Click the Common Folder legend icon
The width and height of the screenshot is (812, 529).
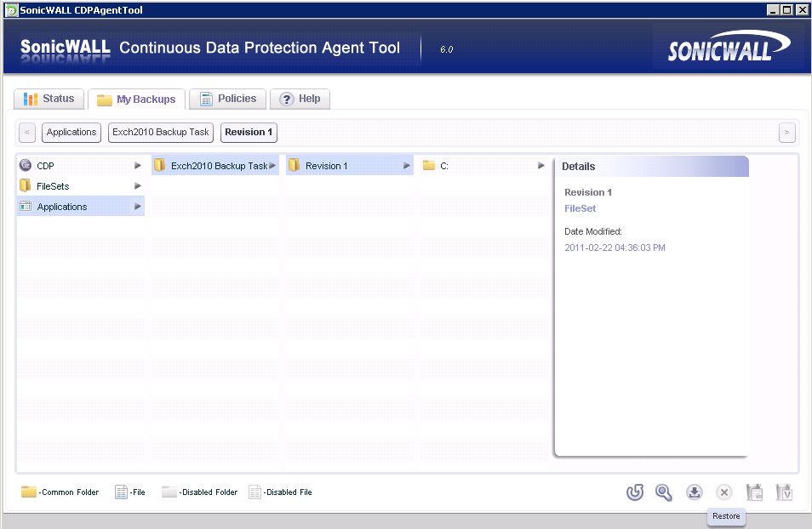(28, 492)
